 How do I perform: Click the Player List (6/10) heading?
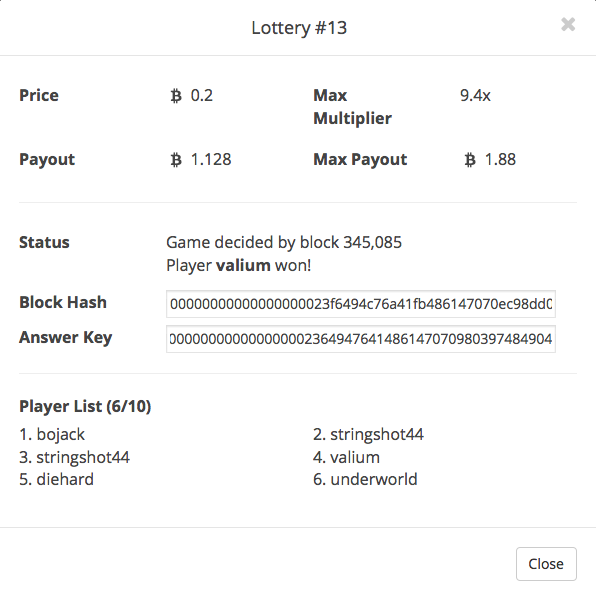tap(85, 406)
